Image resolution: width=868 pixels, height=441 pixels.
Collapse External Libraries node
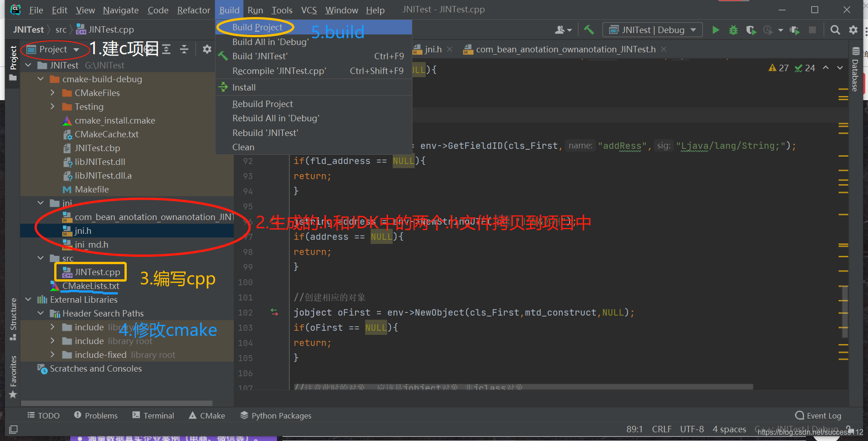point(28,300)
